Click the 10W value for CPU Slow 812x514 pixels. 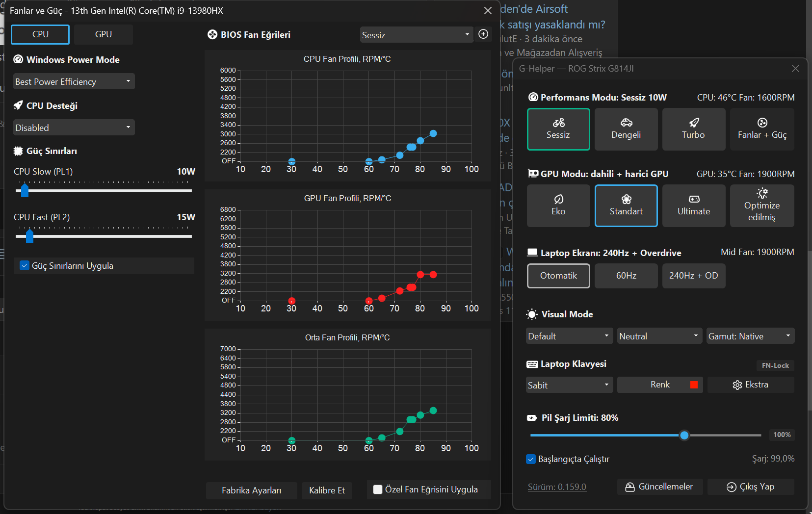[186, 172]
